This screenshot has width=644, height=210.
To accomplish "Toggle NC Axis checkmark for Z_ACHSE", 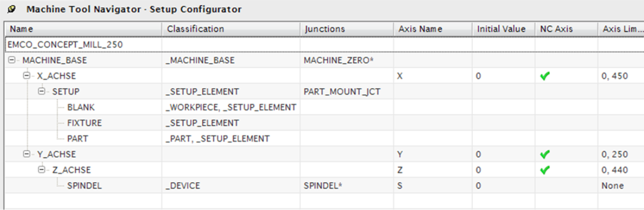I will (x=545, y=170).
